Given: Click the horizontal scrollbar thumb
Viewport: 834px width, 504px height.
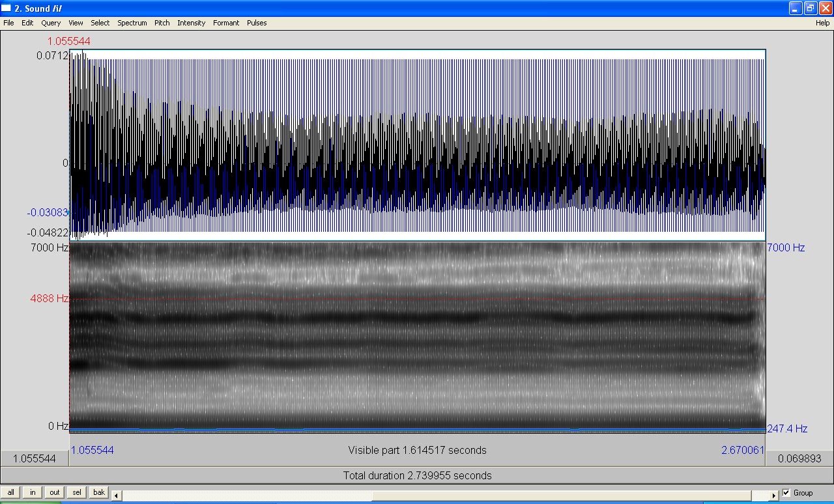Looking at the screenshot, I should pos(562,495).
